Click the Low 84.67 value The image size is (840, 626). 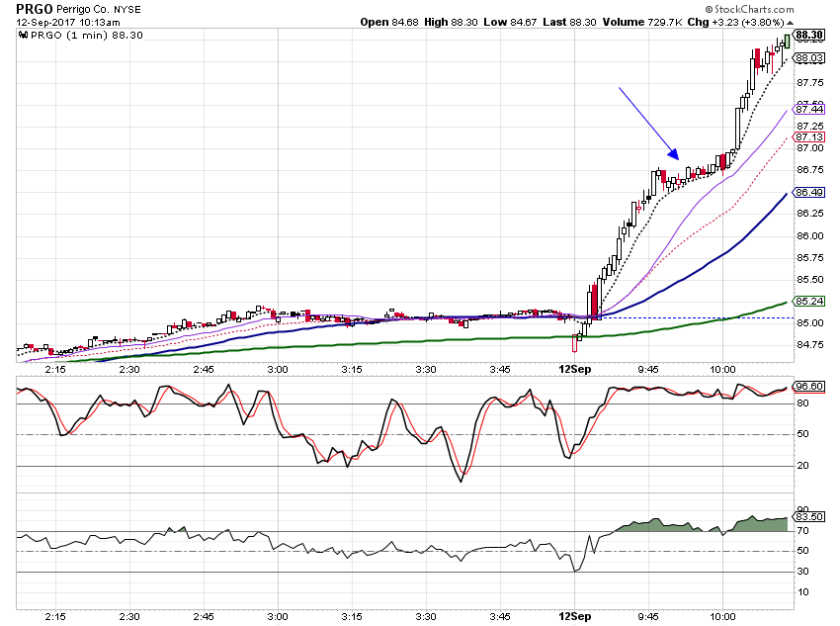point(510,22)
